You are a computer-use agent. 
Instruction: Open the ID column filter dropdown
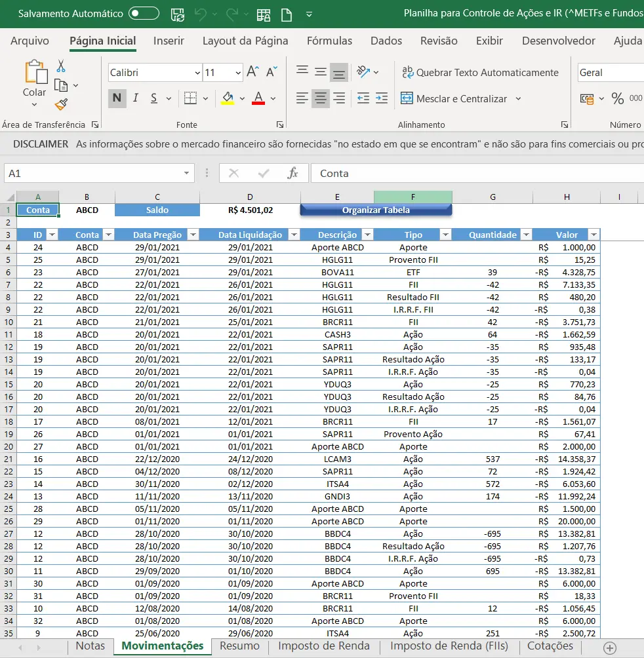(x=52, y=235)
